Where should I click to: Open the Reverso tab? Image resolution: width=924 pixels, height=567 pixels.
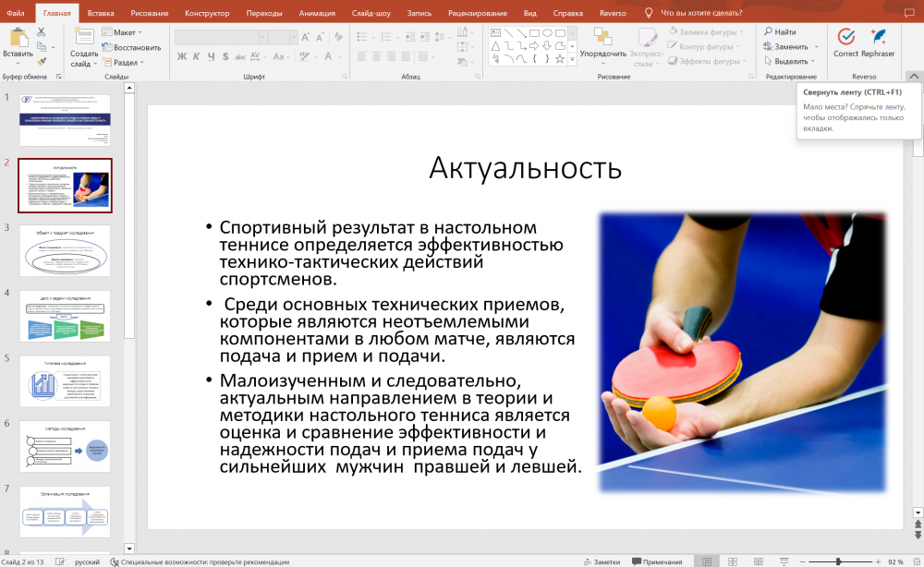[613, 13]
